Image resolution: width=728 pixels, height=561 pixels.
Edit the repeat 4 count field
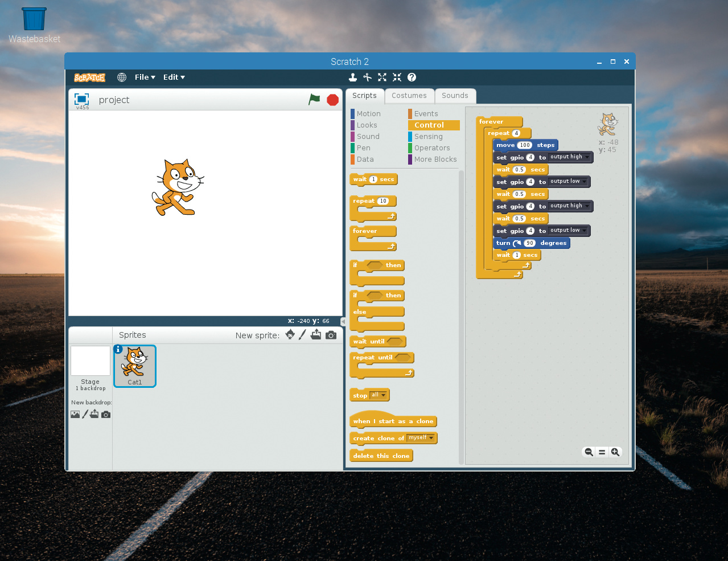pyautogui.click(x=516, y=133)
